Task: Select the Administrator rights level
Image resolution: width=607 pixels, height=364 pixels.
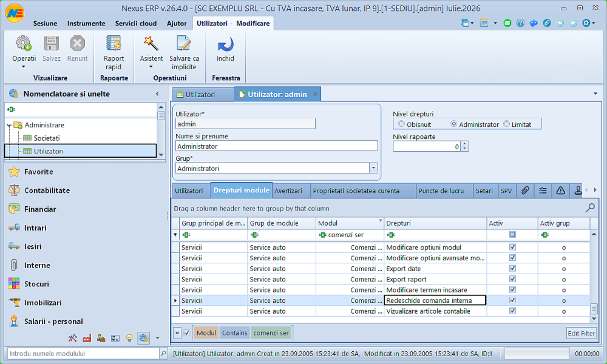Action: point(453,124)
